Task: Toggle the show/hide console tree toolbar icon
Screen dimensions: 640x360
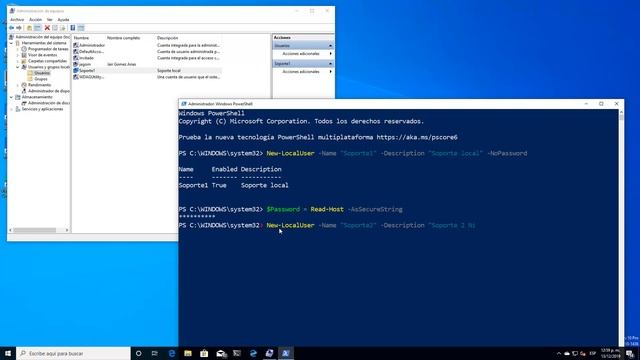Action: [x=37, y=28]
